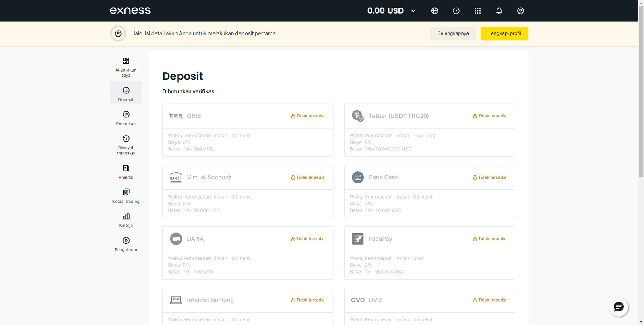This screenshot has width=644, height=325.
Task: Expand the 0.00 USD balance dropdown
Action: tap(413, 11)
